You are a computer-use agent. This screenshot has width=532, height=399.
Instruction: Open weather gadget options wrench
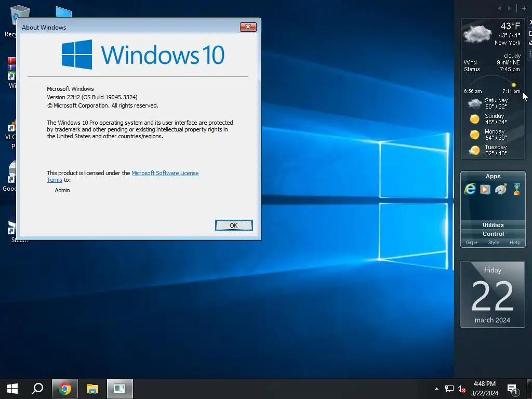pyautogui.click(x=530, y=43)
